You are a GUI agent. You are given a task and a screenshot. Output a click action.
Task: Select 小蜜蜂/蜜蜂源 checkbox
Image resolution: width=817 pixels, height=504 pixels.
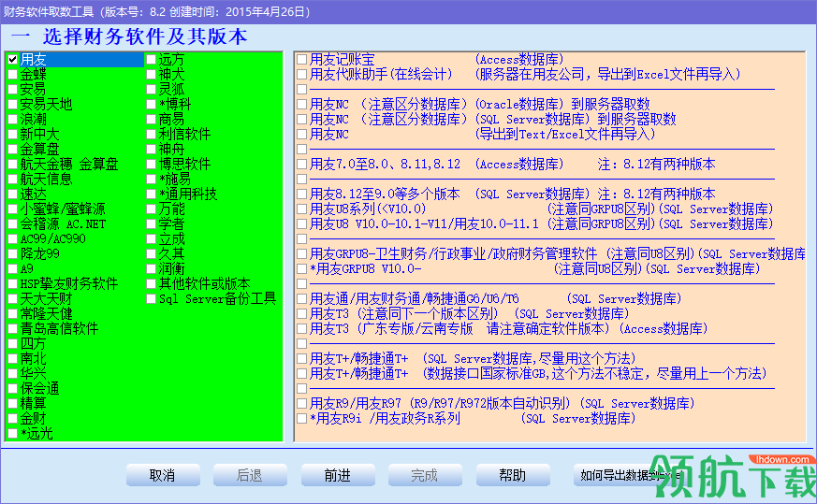(13, 209)
